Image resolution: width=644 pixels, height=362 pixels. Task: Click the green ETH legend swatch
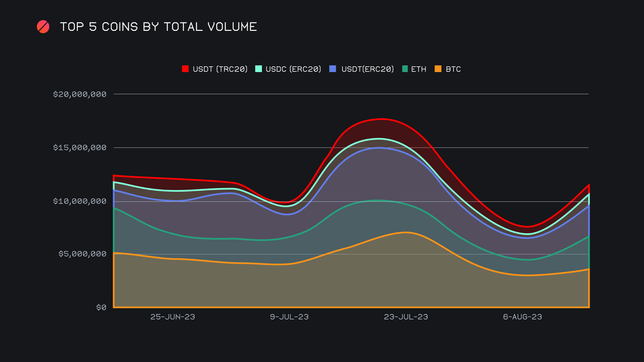(405, 69)
